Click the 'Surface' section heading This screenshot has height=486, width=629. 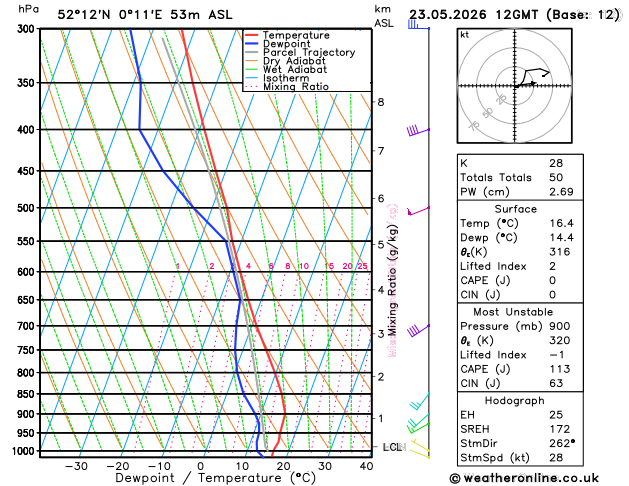tap(515, 209)
